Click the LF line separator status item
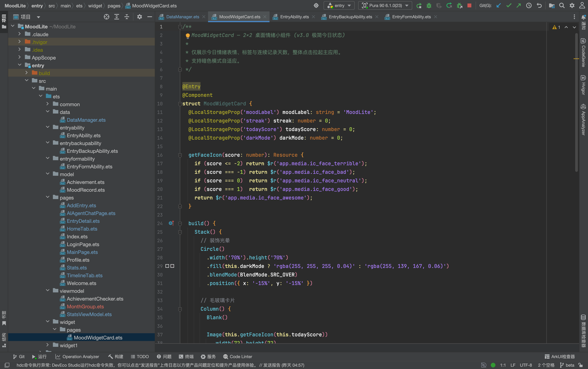The width and height of the screenshot is (588, 369). [513, 365]
